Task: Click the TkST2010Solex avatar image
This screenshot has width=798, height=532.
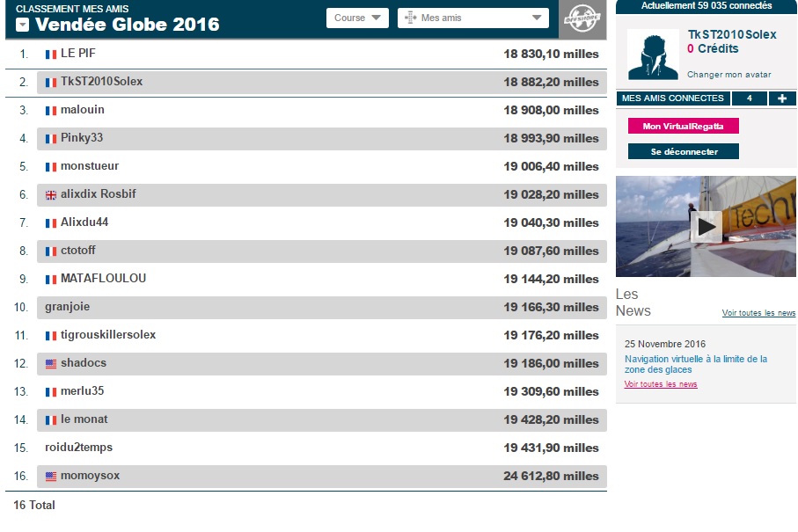Action: click(653, 55)
